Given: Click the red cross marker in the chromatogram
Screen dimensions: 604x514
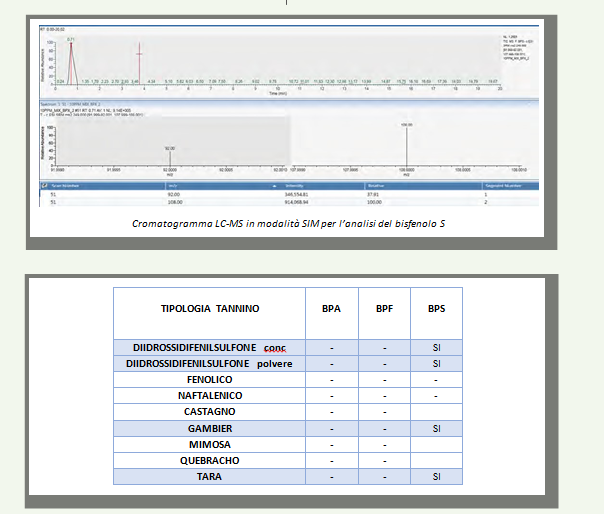Looking at the screenshot, I should tap(139, 54).
